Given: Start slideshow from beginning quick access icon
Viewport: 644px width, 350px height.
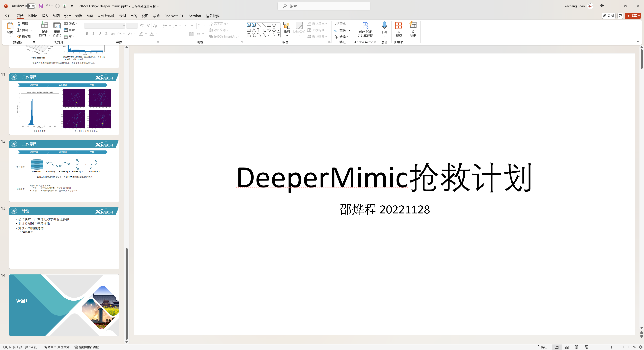Looking at the screenshot, I should (65, 6).
